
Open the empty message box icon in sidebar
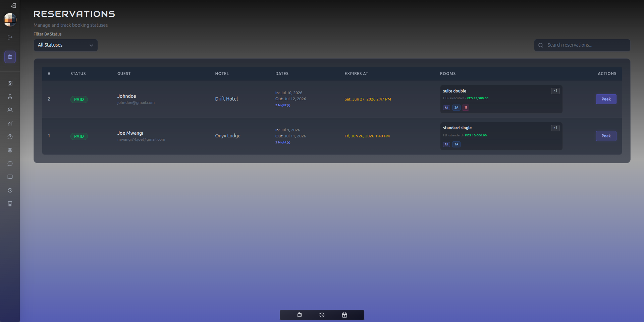pos(10,177)
